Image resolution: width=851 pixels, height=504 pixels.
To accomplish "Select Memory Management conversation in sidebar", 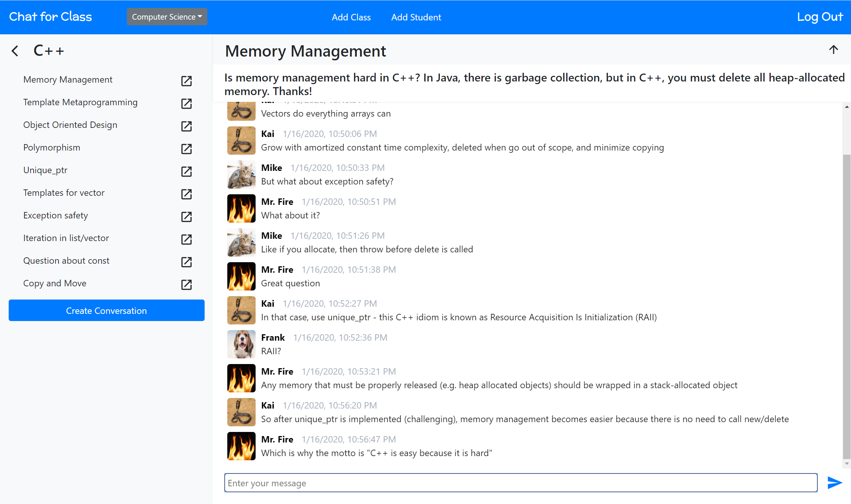I will pyautogui.click(x=68, y=80).
